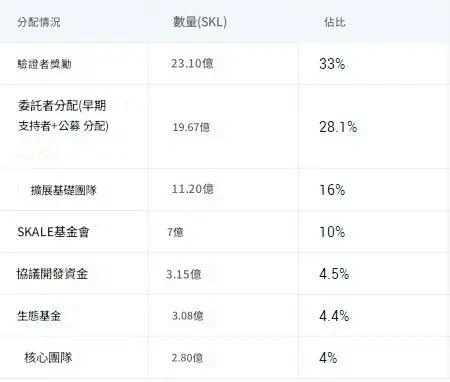The height and width of the screenshot is (382, 450).
Task: Select the 委託者分配 row label
Action: pos(63,116)
